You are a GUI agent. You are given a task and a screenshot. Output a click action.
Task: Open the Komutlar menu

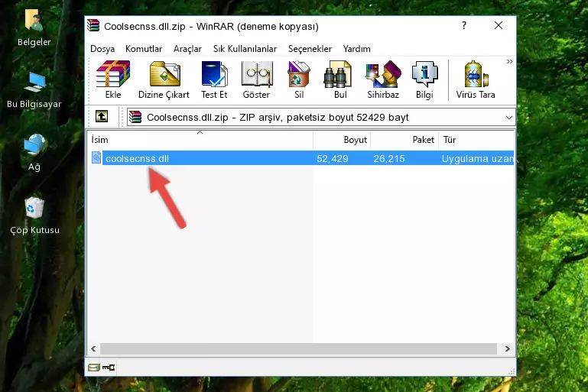(144, 49)
